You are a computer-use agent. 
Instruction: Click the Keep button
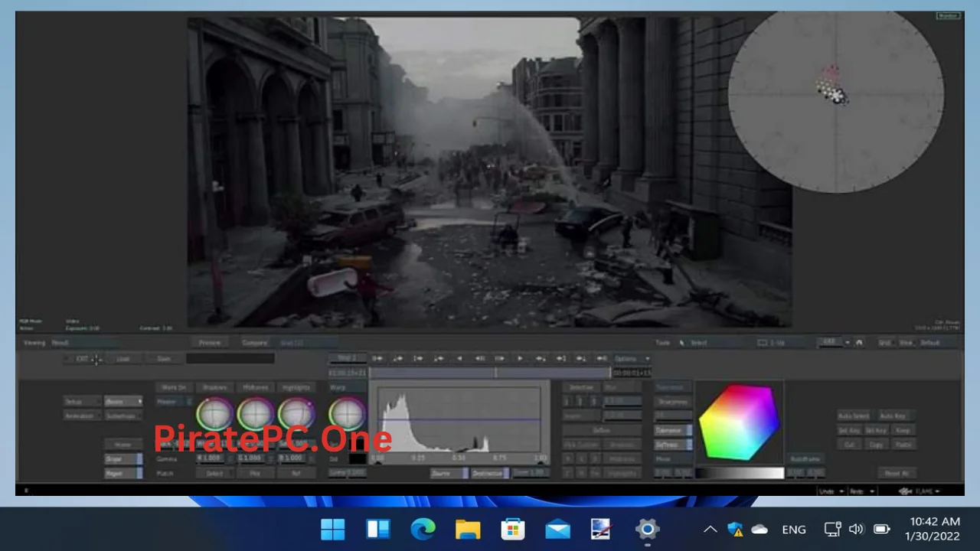[903, 430]
